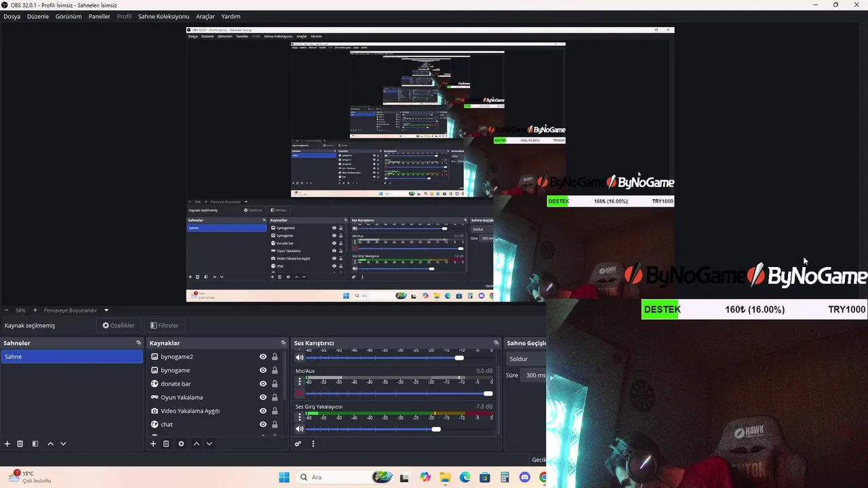Click the 56% preview zoom text
This screenshot has width=868, height=488.
coord(20,310)
